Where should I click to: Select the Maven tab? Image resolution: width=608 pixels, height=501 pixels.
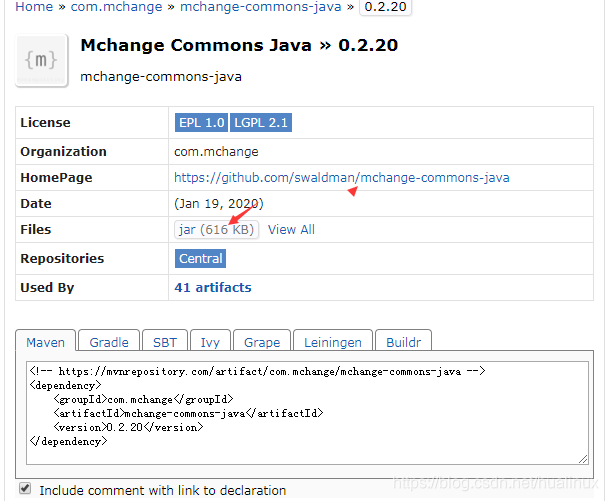coord(45,342)
